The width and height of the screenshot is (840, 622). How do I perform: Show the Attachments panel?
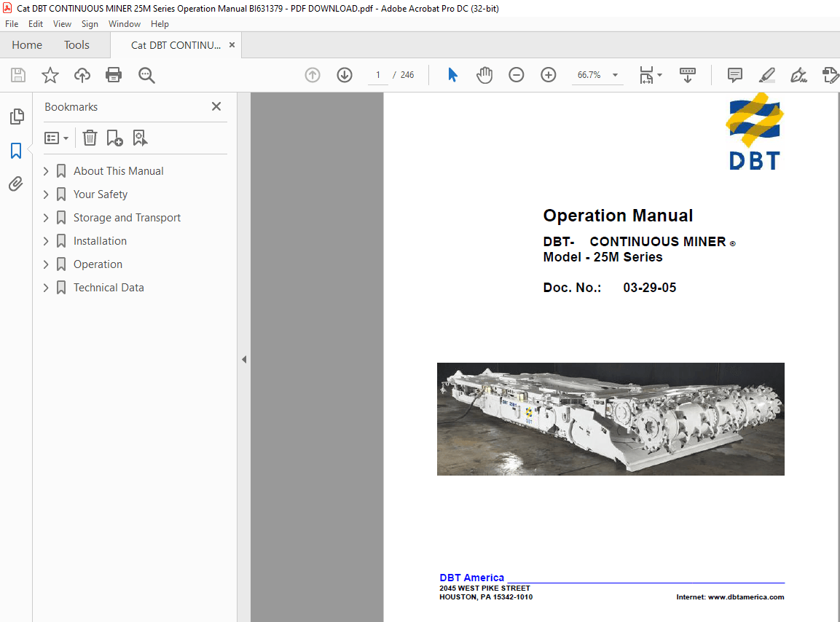pos(17,184)
